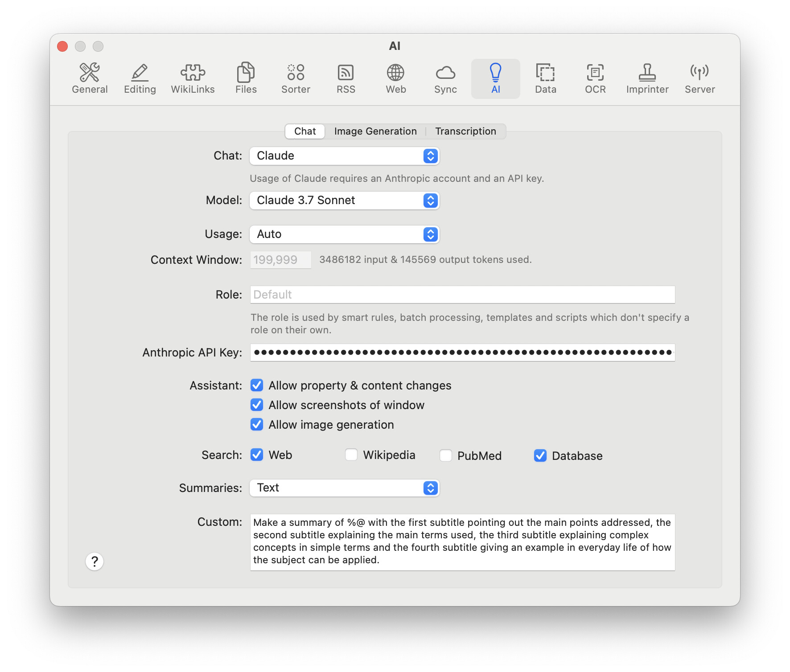
Task: Open the Chat provider dropdown
Action: [x=344, y=156]
